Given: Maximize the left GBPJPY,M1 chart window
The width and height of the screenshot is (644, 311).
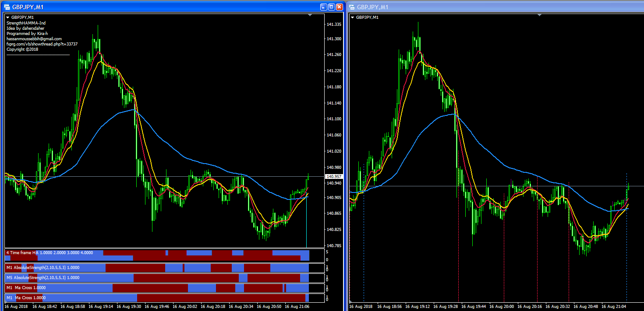Looking at the screenshot, I should pyautogui.click(x=332, y=7).
